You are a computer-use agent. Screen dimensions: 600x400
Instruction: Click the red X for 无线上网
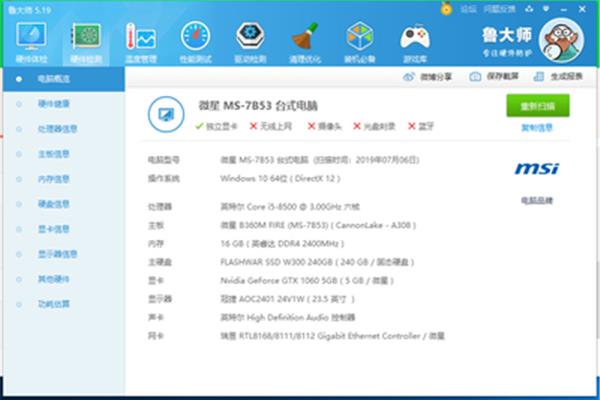pyautogui.click(x=253, y=126)
